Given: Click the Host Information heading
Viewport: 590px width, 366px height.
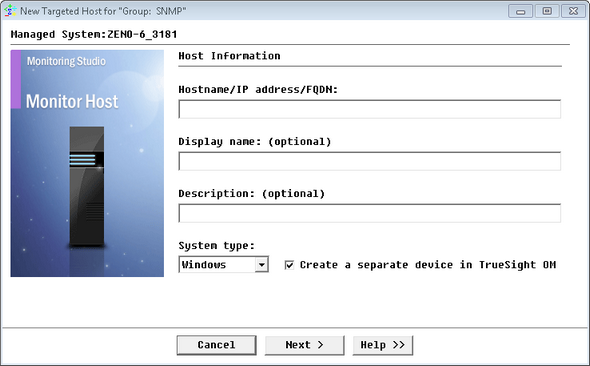Looking at the screenshot, I should click(x=229, y=56).
